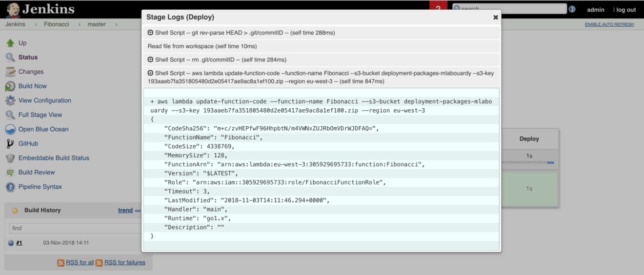Click the search help question-mark icon
This screenshot has width=644, height=275.
[572, 9]
